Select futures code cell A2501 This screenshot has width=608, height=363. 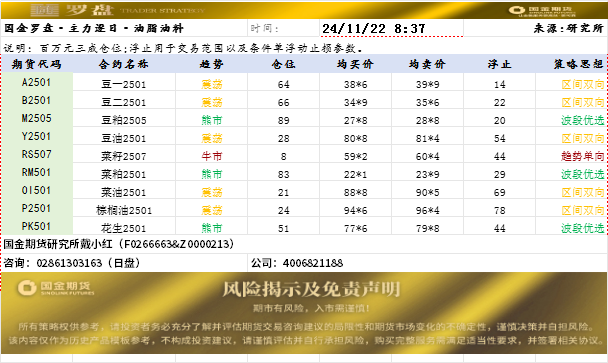click(x=36, y=83)
